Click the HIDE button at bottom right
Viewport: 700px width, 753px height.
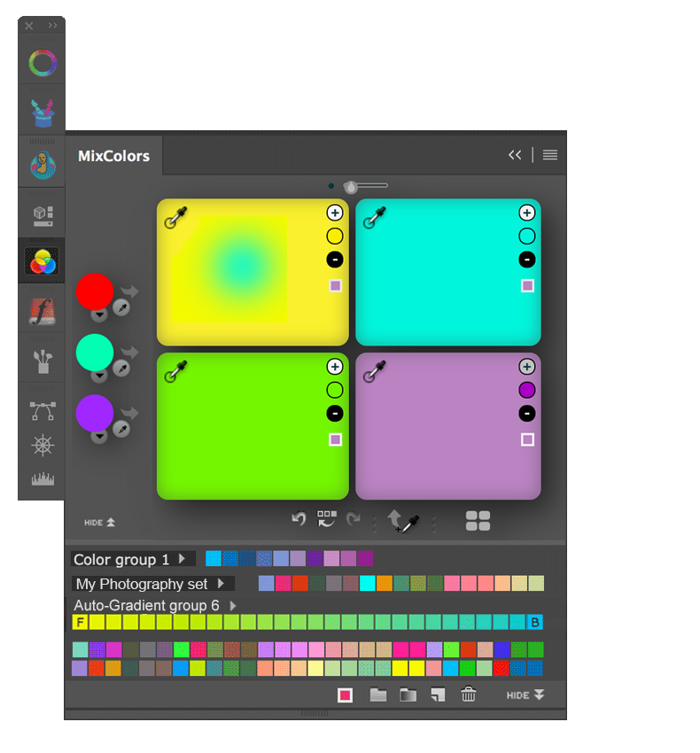(525, 695)
